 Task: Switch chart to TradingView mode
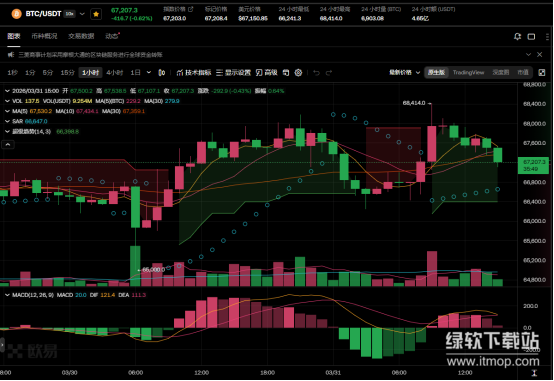point(468,72)
